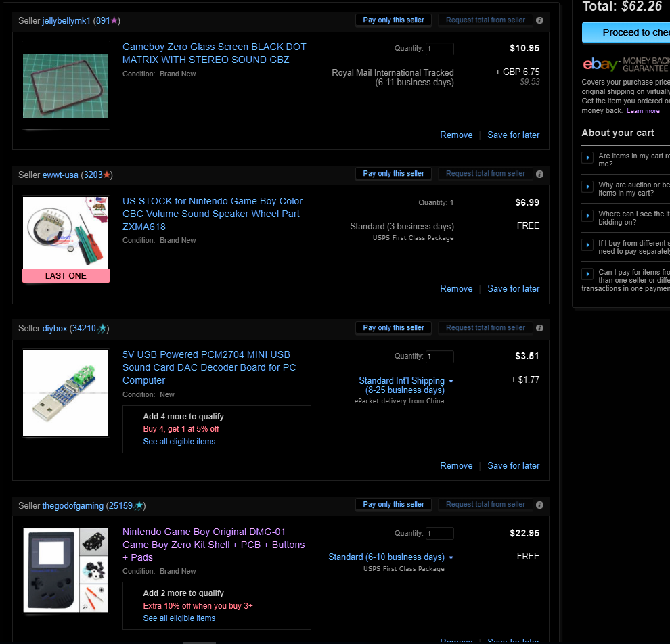
Task: Click the $10.95 item price
Action: tap(524, 48)
